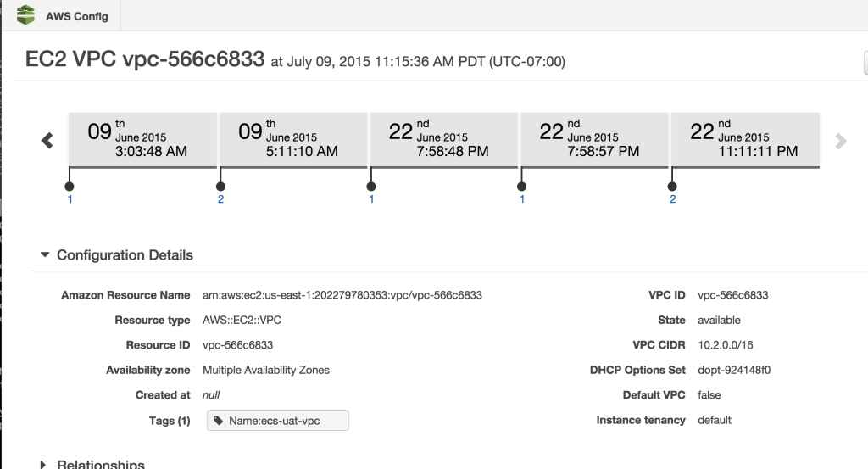Go to earlier timeline entries with left arrow
Screen dimensions: 868x469
[47, 141]
